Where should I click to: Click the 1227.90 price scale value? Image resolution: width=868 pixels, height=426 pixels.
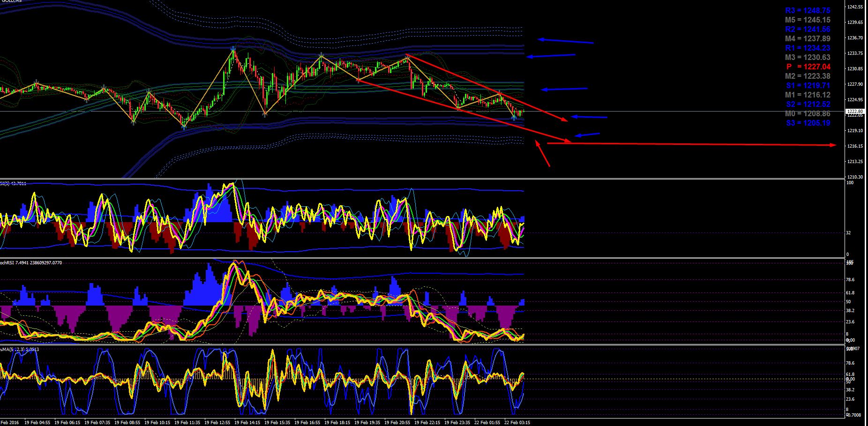tap(855, 84)
